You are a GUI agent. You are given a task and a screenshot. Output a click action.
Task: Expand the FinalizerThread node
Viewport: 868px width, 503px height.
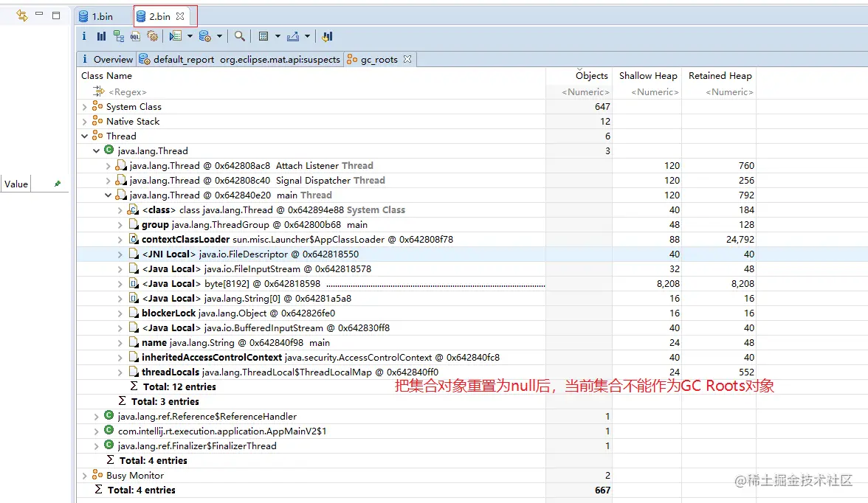(96, 446)
